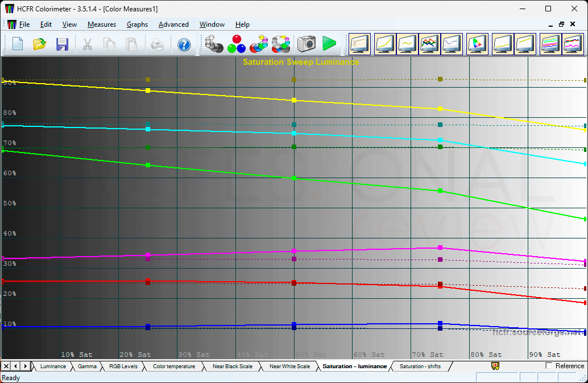Image resolution: width=588 pixels, height=383 pixels.
Task: Show the saturation luminance graph monitor icon
Action: (550, 44)
